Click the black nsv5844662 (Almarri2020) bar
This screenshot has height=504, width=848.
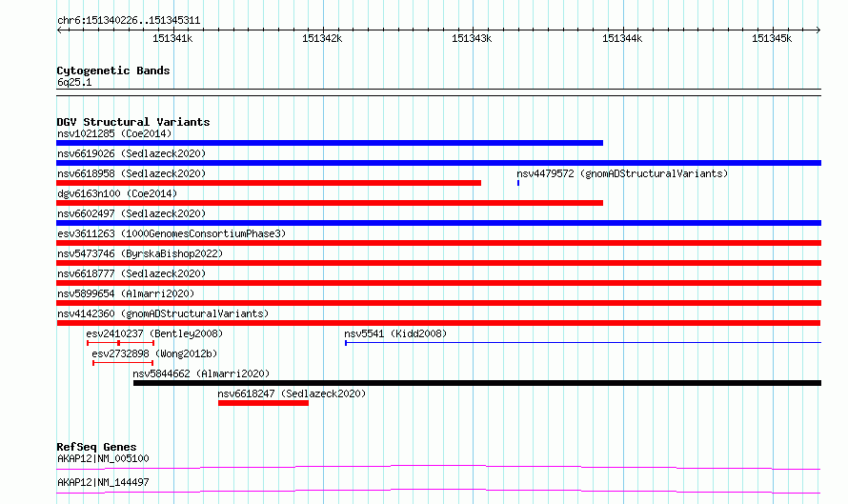click(477, 383)
